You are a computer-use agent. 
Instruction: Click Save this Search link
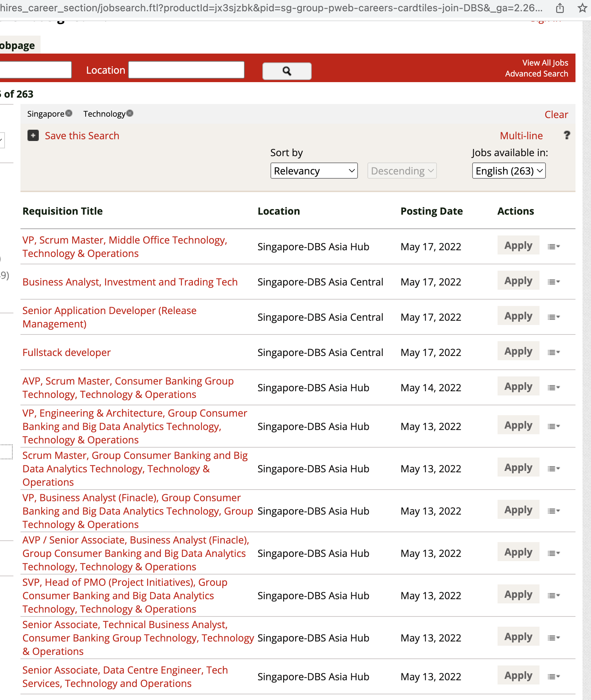coord(82,136)
